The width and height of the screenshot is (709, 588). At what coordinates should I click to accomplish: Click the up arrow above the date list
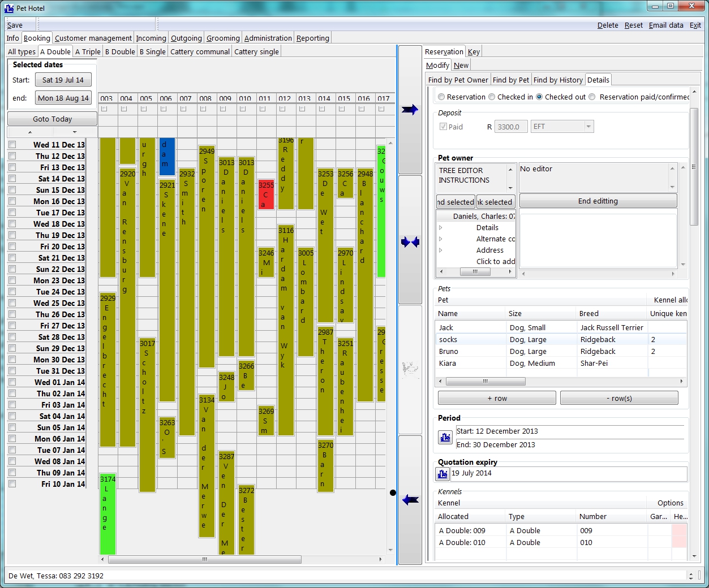point(30,132)
